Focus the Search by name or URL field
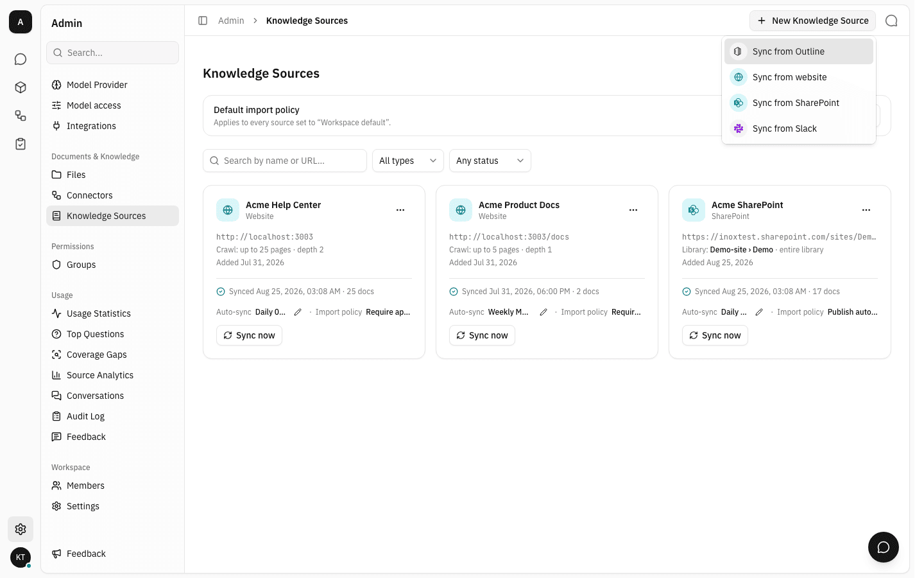Viewport: 924px width, 578px height. [285, 161]
